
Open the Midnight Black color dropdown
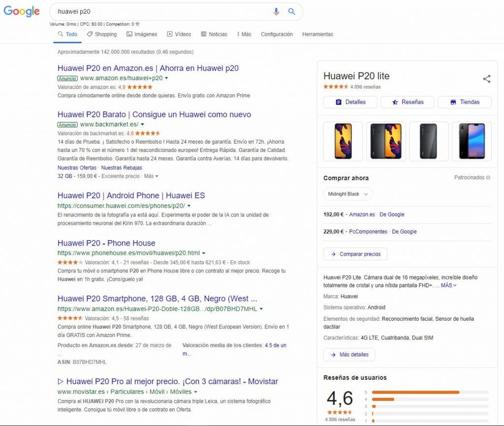click(x=348, y=194)
